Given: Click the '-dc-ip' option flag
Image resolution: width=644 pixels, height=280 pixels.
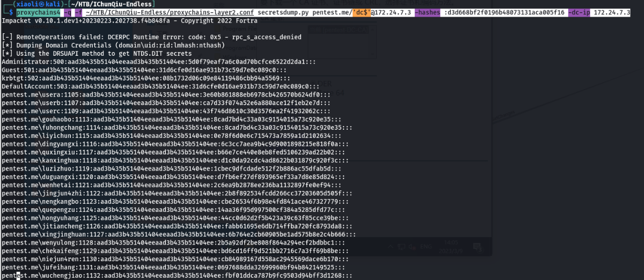Looking at the screenshot, I should pos(579,12).
